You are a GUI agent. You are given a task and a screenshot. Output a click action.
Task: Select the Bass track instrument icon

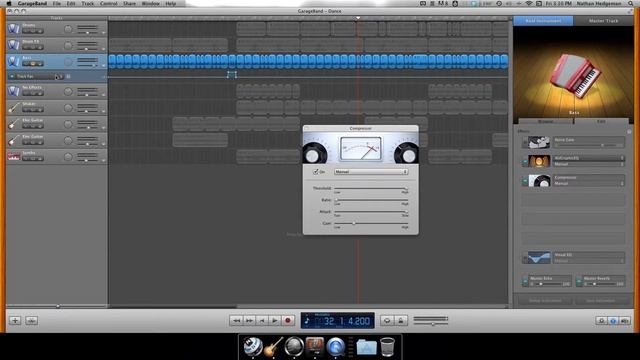(13, 61)
